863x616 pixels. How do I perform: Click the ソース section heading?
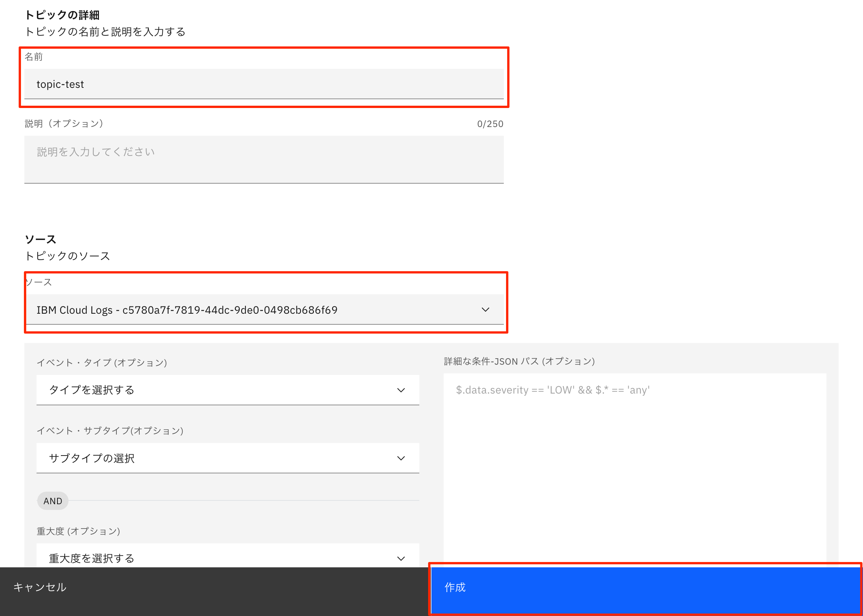[40, 240]
